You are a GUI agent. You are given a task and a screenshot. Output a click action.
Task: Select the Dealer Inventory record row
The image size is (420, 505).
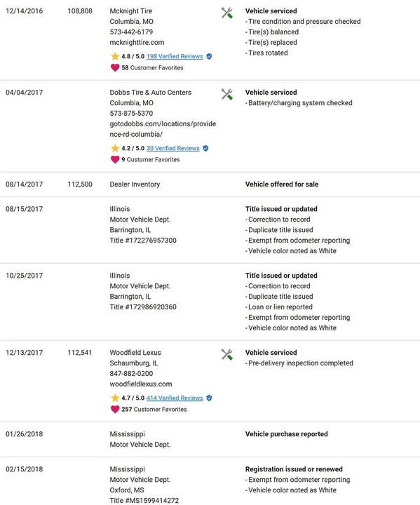click(210, 184)
